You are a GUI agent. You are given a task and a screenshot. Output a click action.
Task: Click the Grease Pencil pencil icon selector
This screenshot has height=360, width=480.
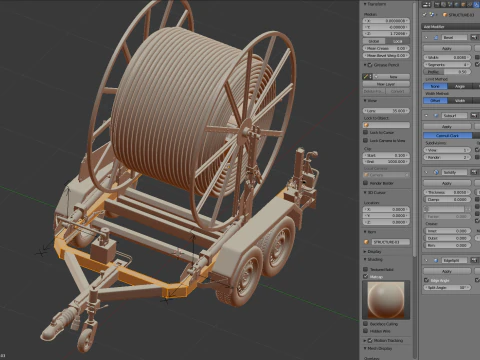[367, 77]
